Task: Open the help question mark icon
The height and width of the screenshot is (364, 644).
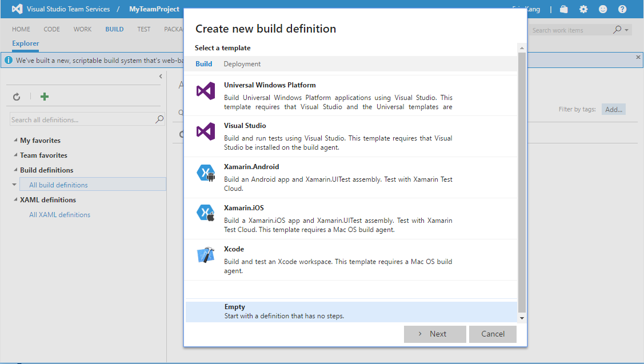Action: [x=622, y=9]
